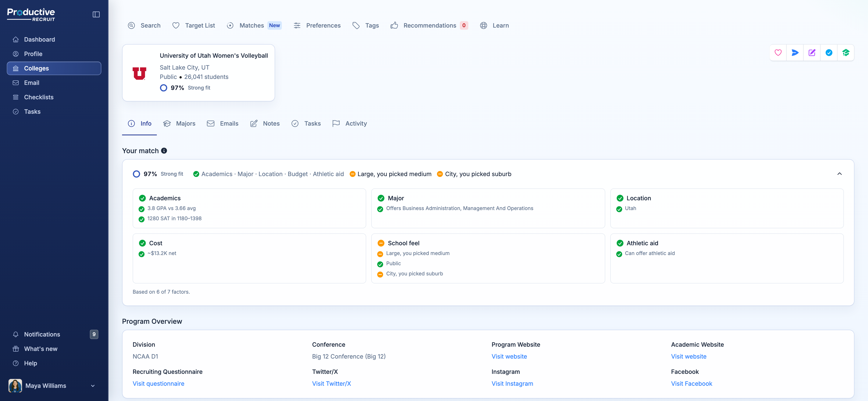
Task: Click the bell icon next to Notifications
Action: (15, 334)
